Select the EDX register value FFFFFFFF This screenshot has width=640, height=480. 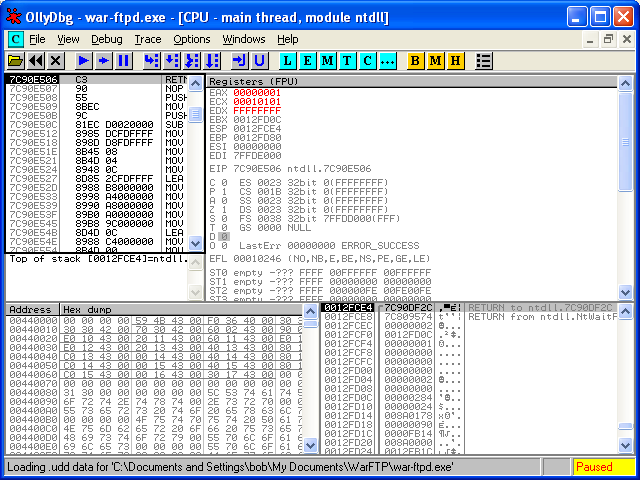257,111
